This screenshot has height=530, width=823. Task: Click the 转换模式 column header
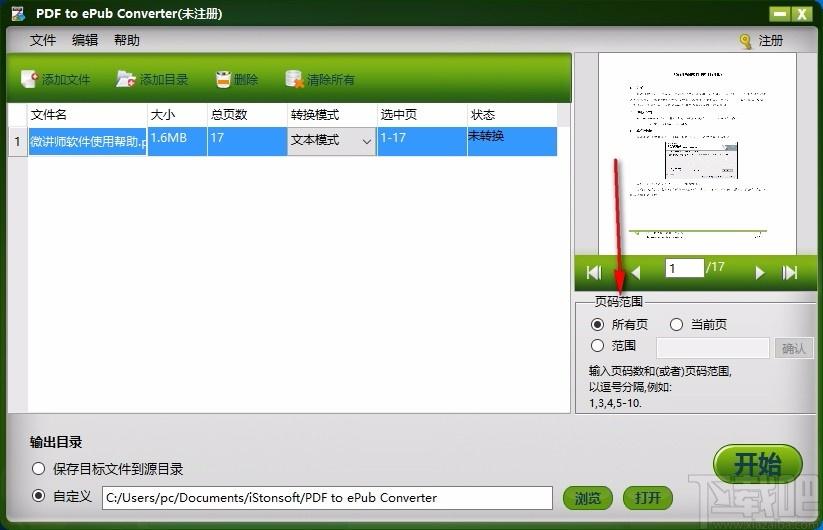tap(332, 115)
